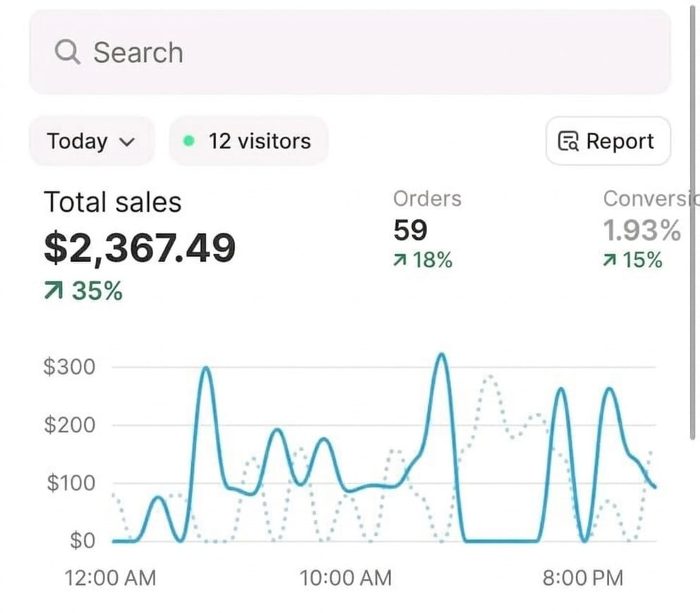Open the 12 visitors live view

click(x=249, y=141)
